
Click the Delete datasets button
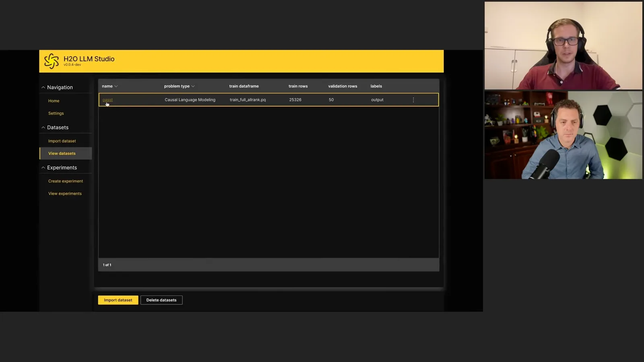pos(161,300)
